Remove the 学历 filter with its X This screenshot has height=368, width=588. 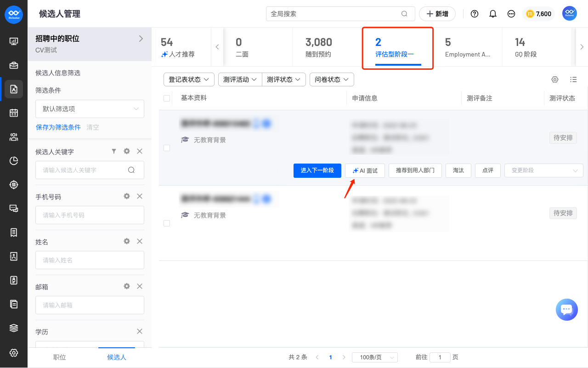(x=140, y=331)
